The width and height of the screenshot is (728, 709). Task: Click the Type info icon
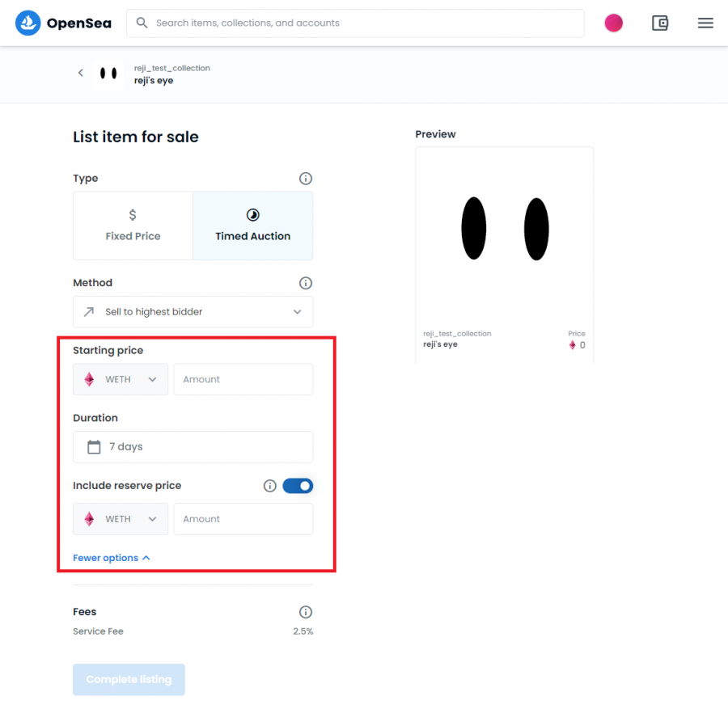click(x=306, y=178)
